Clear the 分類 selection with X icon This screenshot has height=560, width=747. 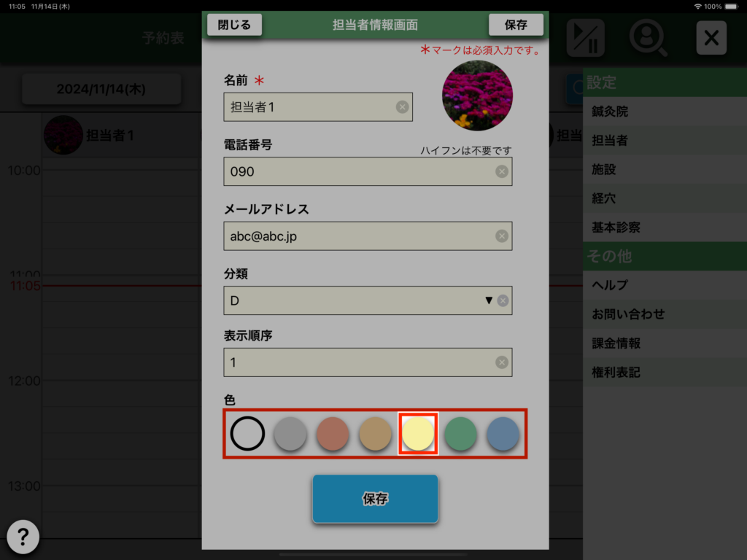(x=503, y=300)
